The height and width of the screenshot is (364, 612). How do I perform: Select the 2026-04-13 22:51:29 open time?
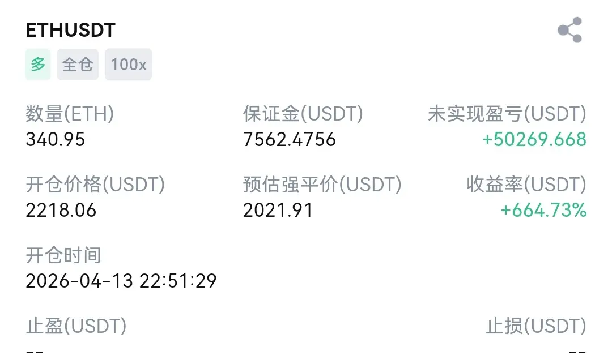[x=121, y=281]
